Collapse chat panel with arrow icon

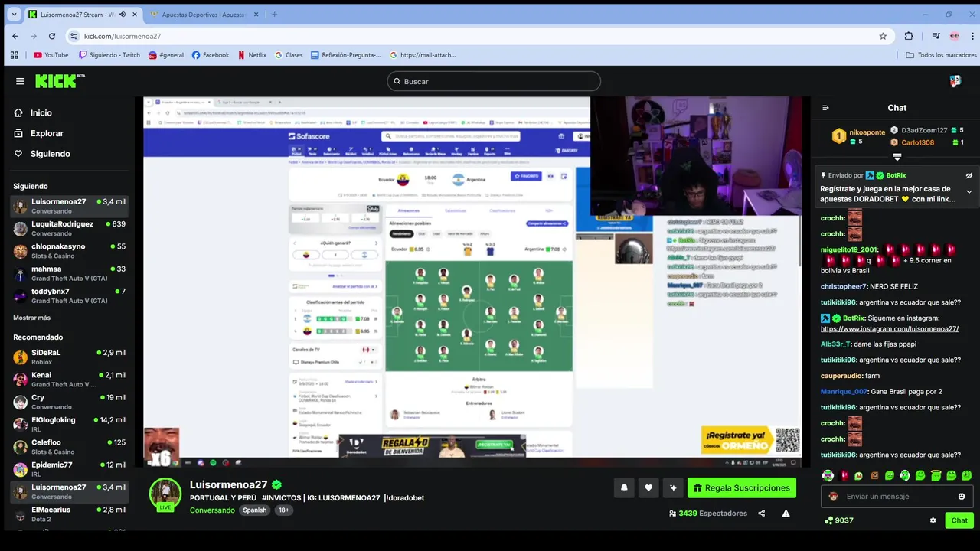point(825,108)
